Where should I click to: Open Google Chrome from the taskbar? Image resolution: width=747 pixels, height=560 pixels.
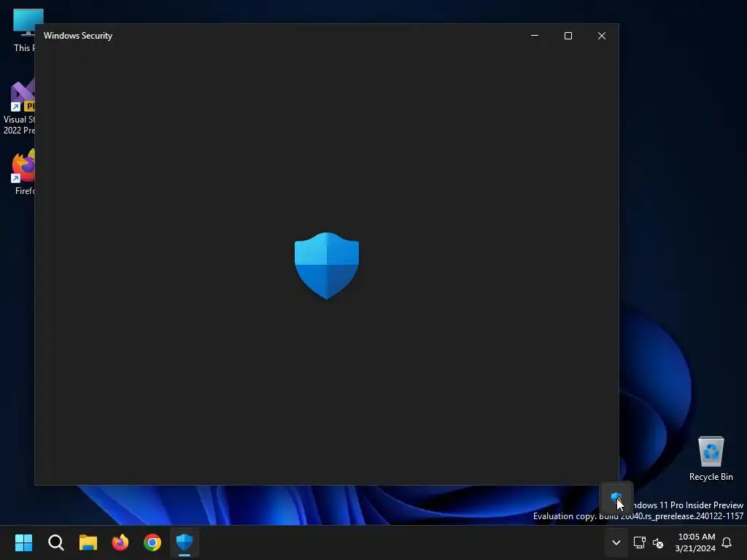click(152, 542)
